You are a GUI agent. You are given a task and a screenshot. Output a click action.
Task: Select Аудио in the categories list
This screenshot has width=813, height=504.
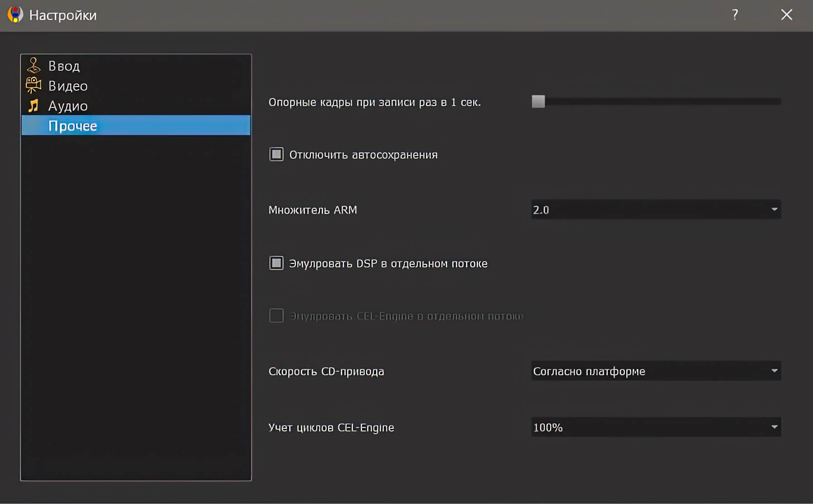tap(67, 105)
